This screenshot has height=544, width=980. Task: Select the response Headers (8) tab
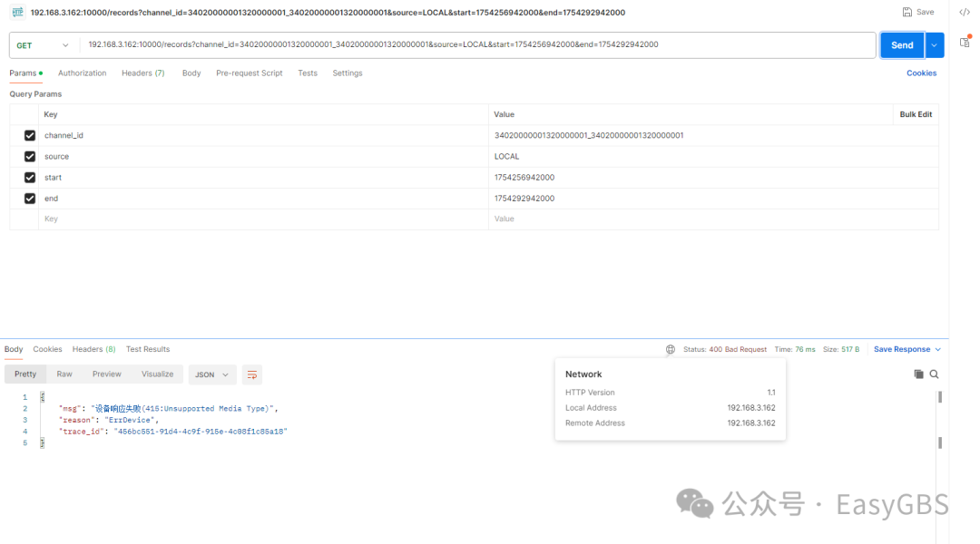93,349
